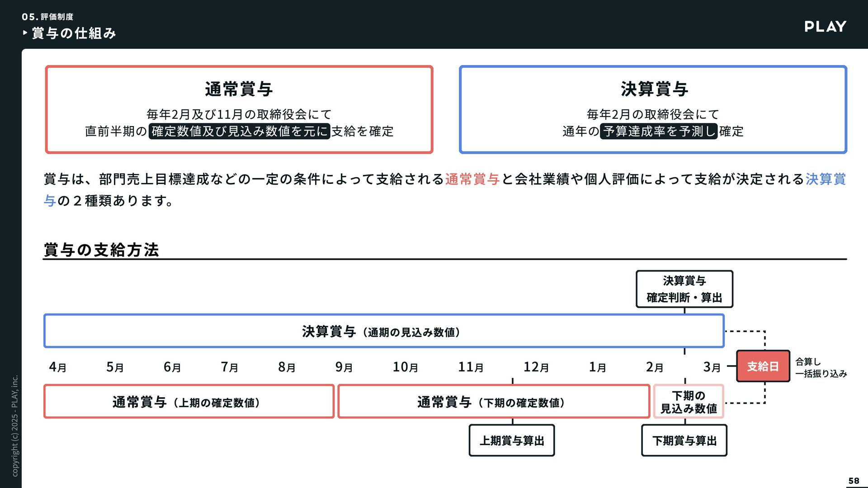This screenshot has height=488, width=868.
Task: Click page number 58
Action: click(x=854, y=481)
